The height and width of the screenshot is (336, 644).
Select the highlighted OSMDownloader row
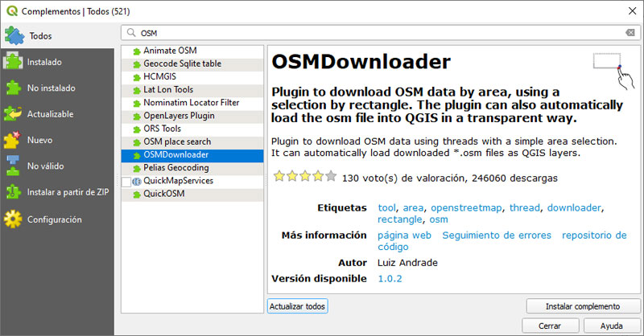(x=192, y=155)
